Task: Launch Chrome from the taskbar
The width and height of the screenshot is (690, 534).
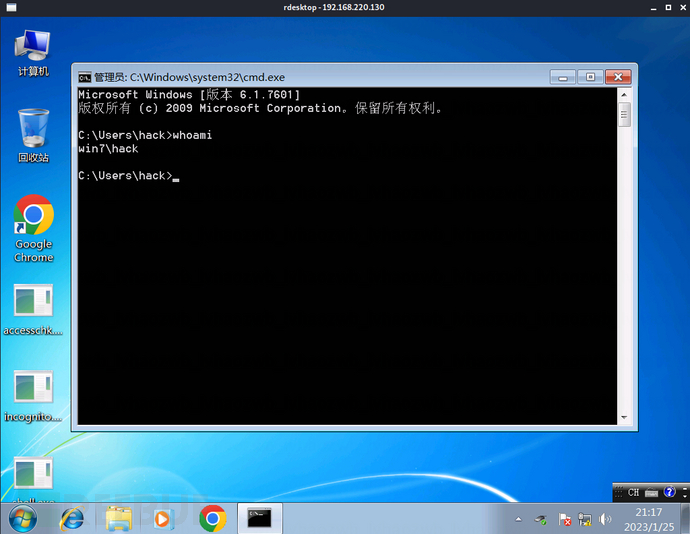Action: click(213, 519)
